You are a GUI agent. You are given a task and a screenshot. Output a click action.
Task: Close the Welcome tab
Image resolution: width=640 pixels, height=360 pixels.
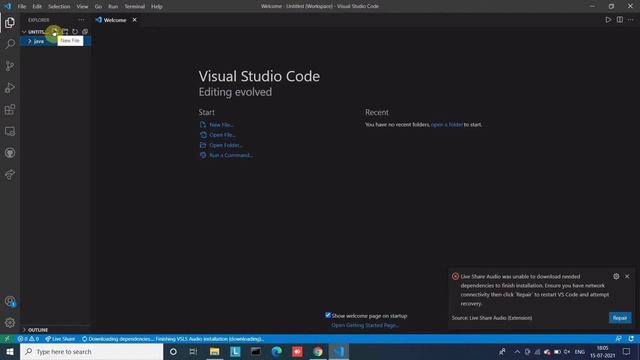click(134, 20)
